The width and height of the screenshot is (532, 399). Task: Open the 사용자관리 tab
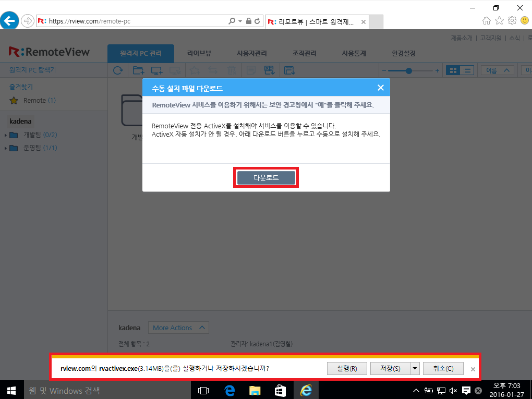pyautogui.click(x=252, y=54)
